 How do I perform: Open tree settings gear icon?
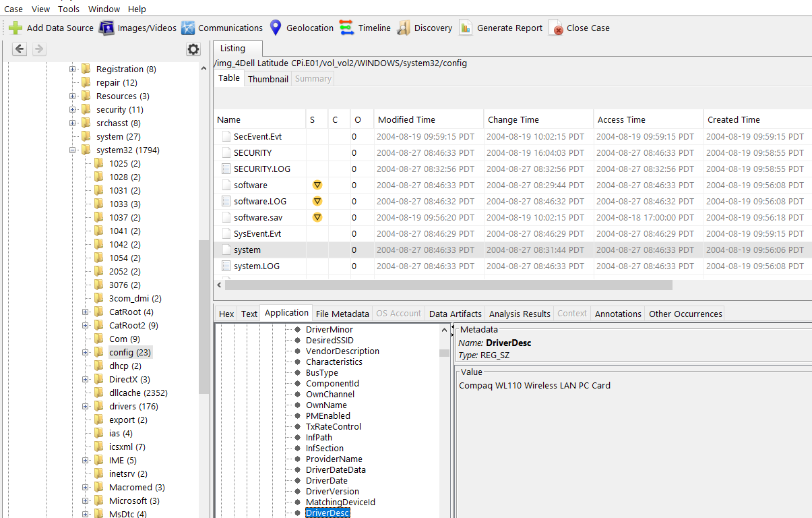[x=193, y=49]
